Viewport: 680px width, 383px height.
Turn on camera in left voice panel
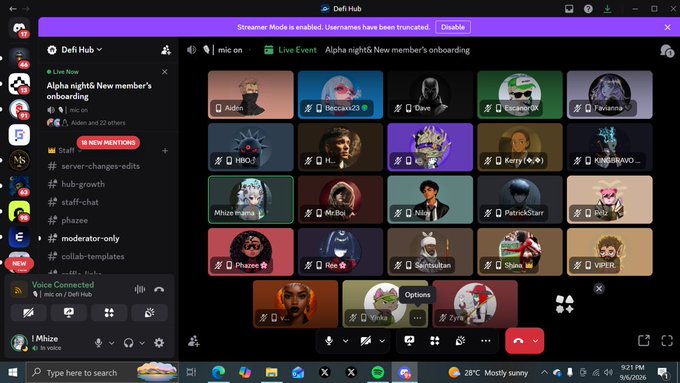28,312
